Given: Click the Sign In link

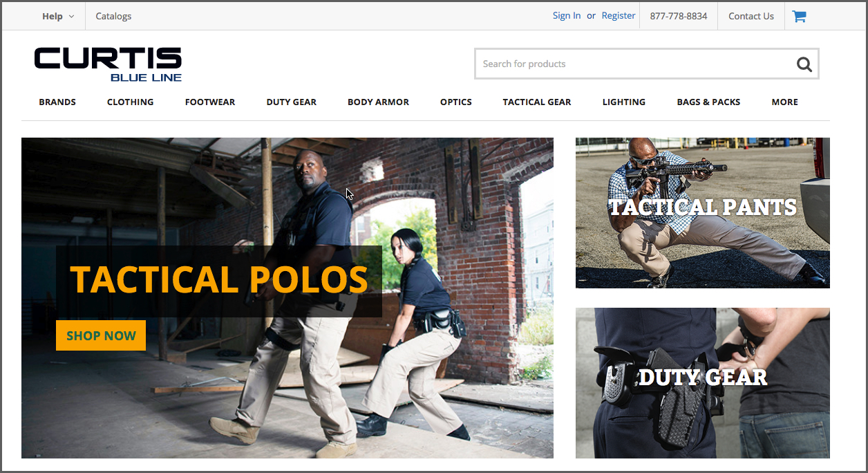Looking at the screenshot, I should 566,16.
